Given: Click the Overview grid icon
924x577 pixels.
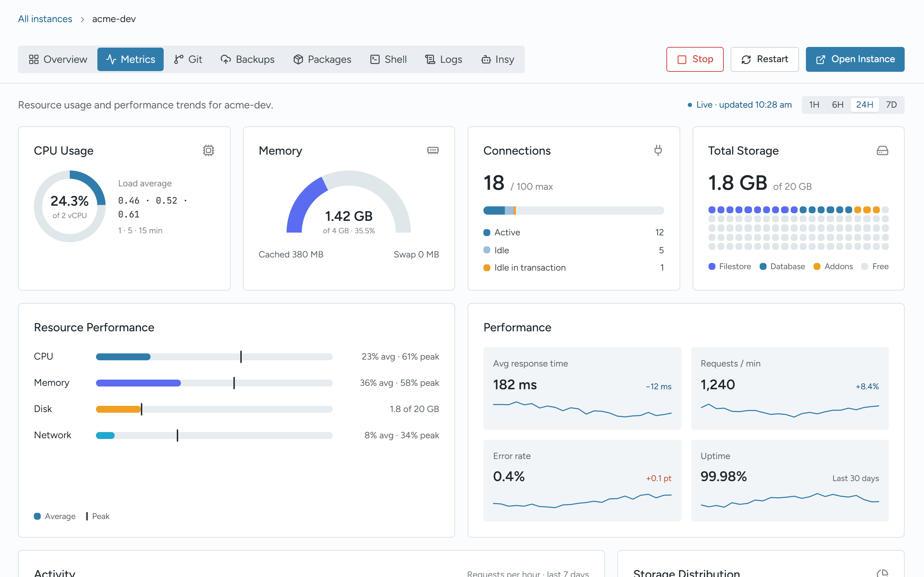Looking at the screenshot, I should (x=33, y=59).
